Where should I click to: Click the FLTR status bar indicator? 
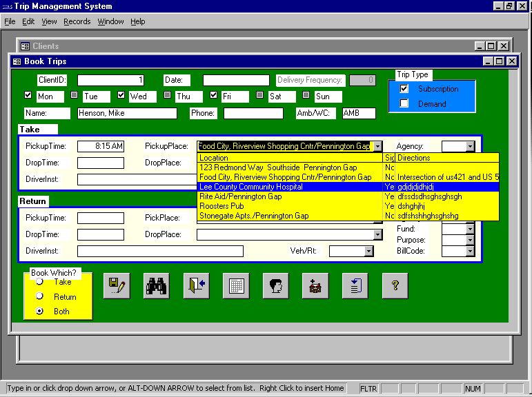click(x=368, y=389)
